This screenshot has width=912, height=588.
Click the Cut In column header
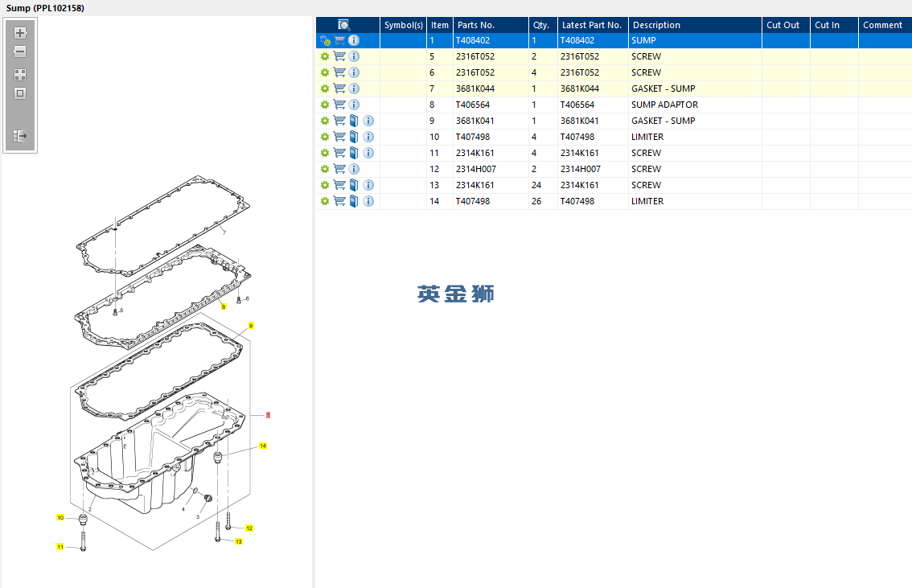[834, 25]
